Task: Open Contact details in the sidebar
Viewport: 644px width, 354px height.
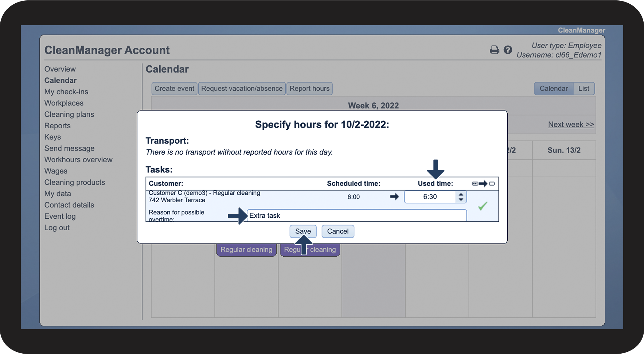Action: [x=69, y=205]
